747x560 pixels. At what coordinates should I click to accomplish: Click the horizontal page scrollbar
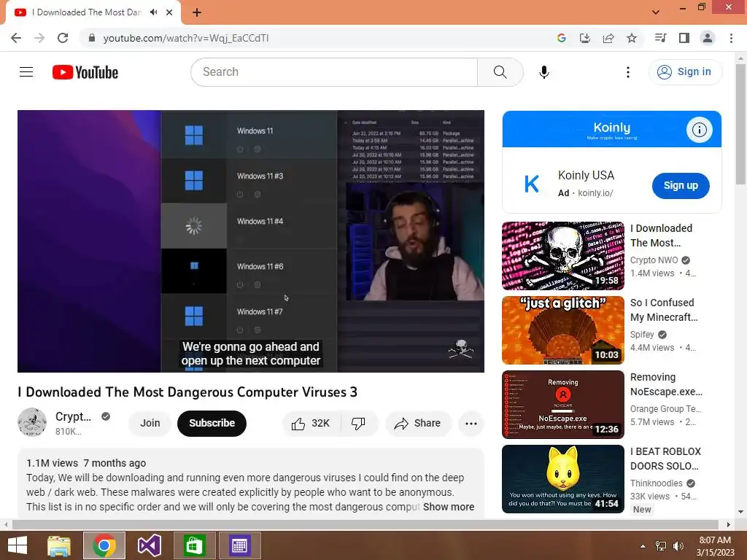(x=365, y=524)
